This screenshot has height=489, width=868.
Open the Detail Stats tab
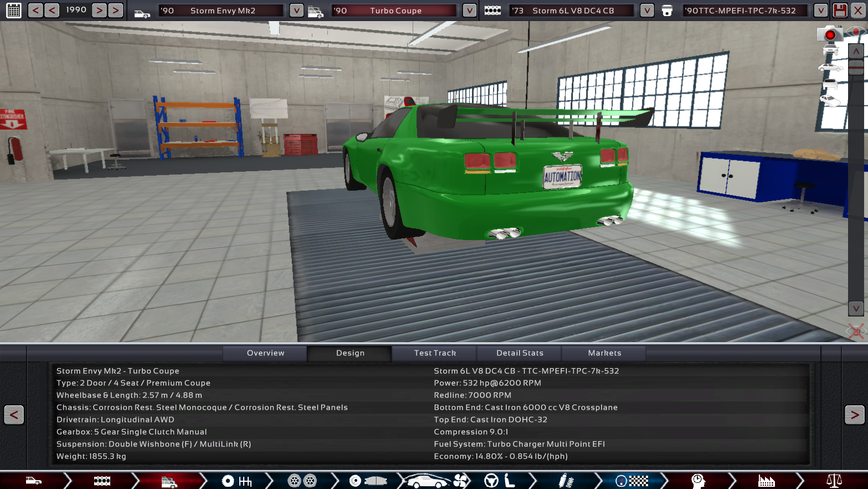click(520, 353)
